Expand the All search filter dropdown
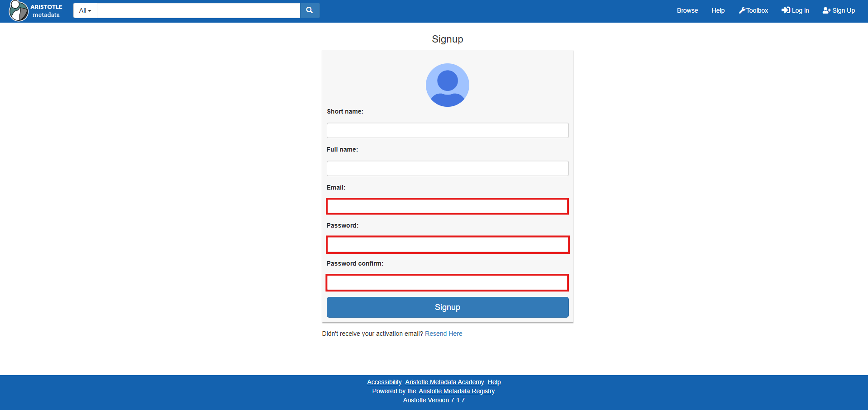 [x=85, y=10]
